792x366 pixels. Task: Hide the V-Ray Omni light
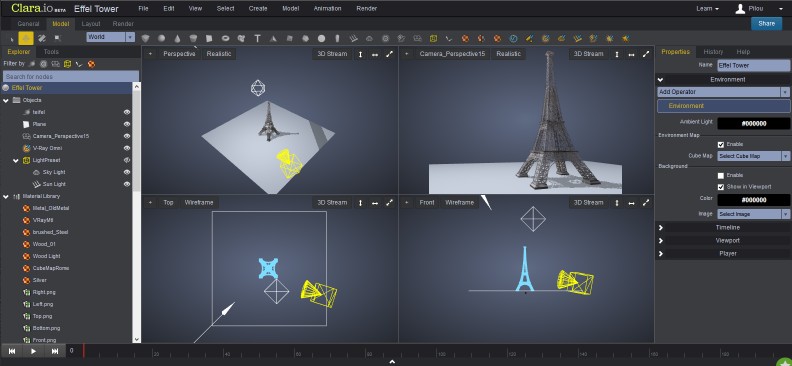coord(127,148)
